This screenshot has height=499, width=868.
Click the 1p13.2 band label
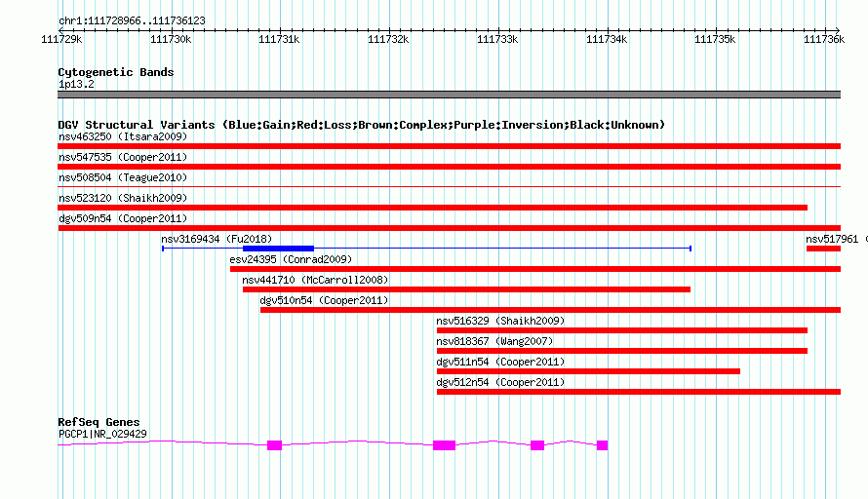pyautogui.click(x=76, y=84)
